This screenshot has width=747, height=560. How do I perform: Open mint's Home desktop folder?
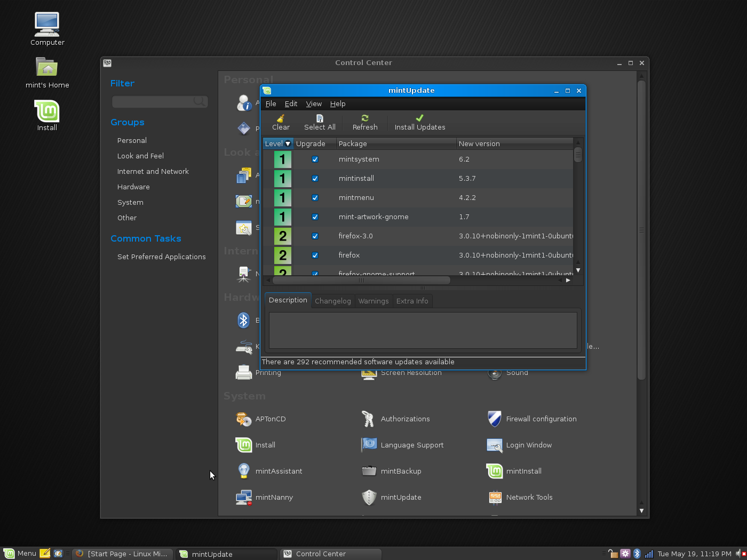(47, 73)
